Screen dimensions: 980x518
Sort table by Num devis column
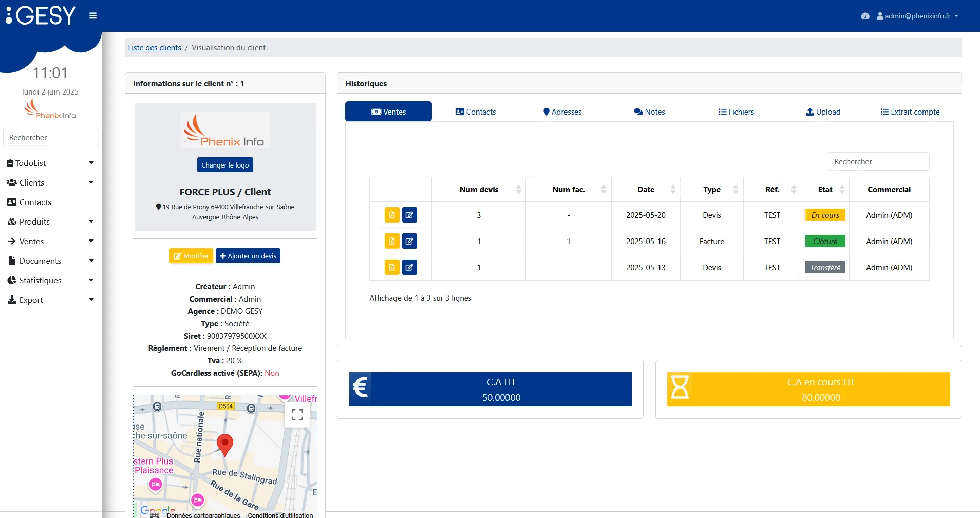pos(479,190)
